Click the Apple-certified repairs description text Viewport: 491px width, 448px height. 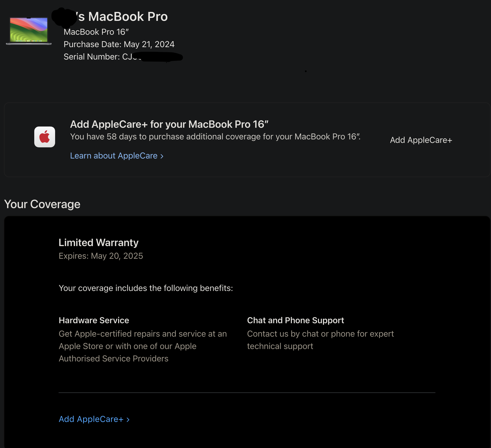point(142,346)
